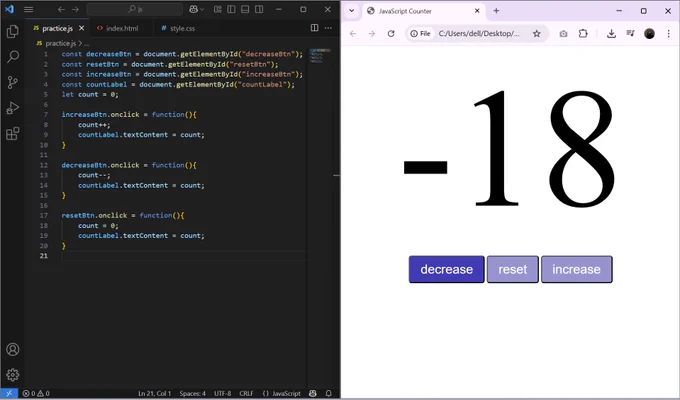The width and height of the screenshot is (680, 400).
Task: Split the editor to the right
Action: point(314,28)
